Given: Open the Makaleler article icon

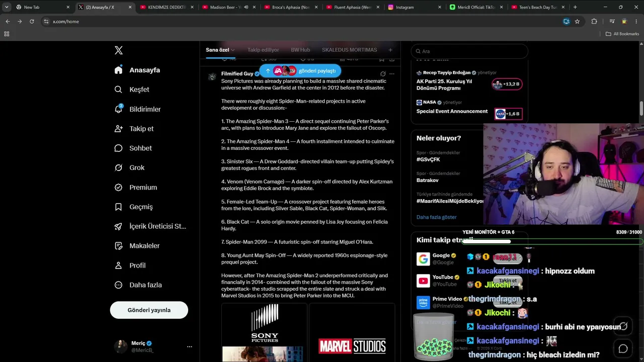Looking at the screenshot, I should click(118, 246).
